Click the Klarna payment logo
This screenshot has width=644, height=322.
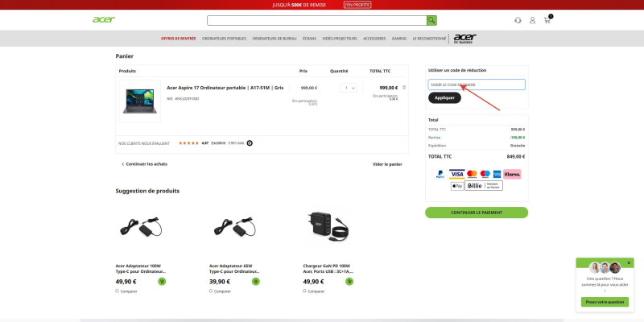[x=512, y=174]
